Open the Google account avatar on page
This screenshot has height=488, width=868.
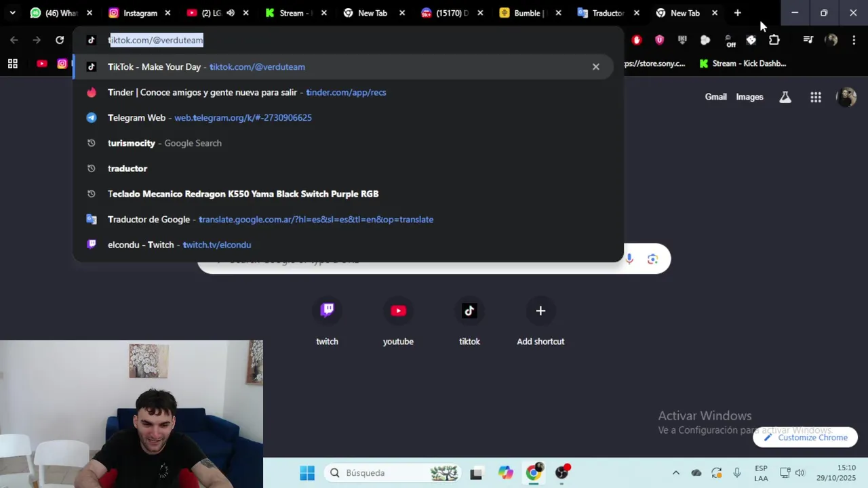[x=846, y=97]
